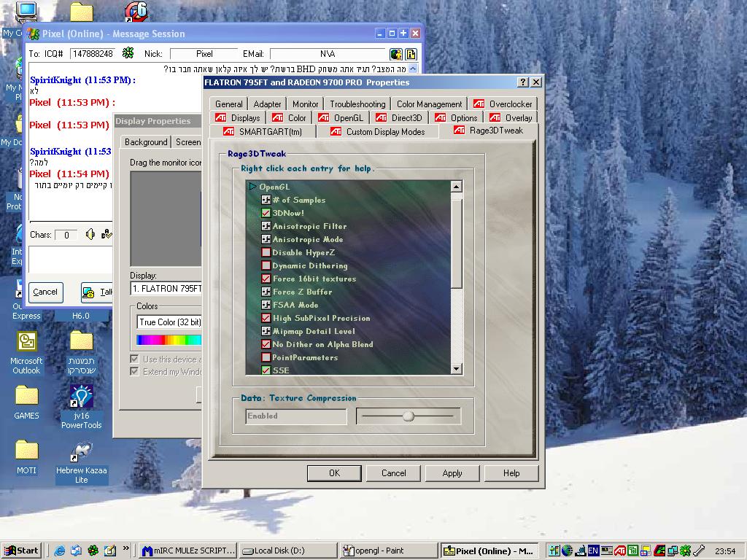The image size is (747, 560).
Task: Click the green ICQ flower in system tray
Action: [686, 551]
